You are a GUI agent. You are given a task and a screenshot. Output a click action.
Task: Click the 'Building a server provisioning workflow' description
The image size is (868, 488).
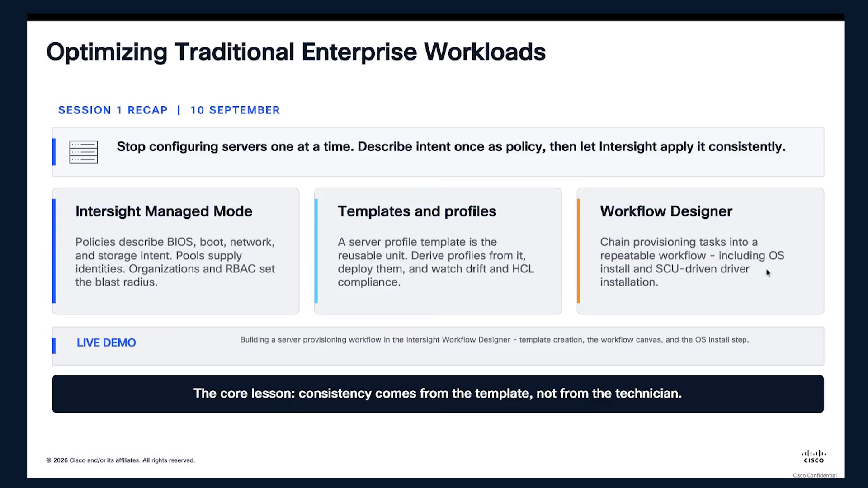pyautogui.click(x=495, y=340)
